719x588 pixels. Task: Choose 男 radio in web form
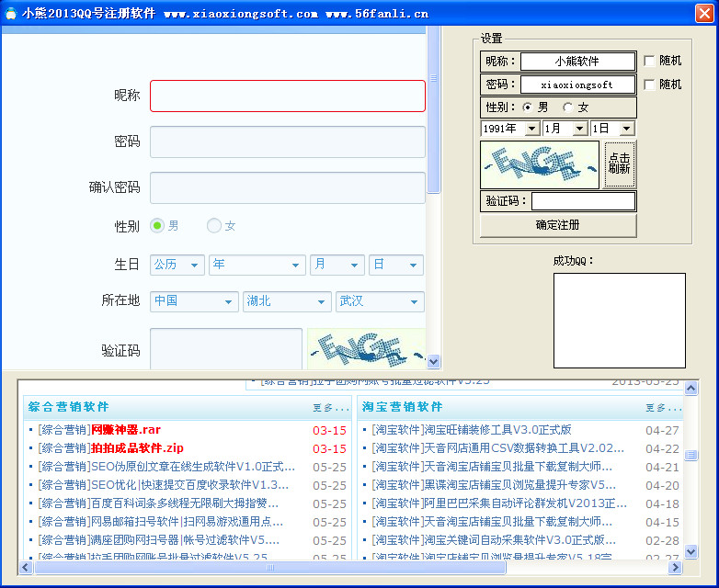157,225
